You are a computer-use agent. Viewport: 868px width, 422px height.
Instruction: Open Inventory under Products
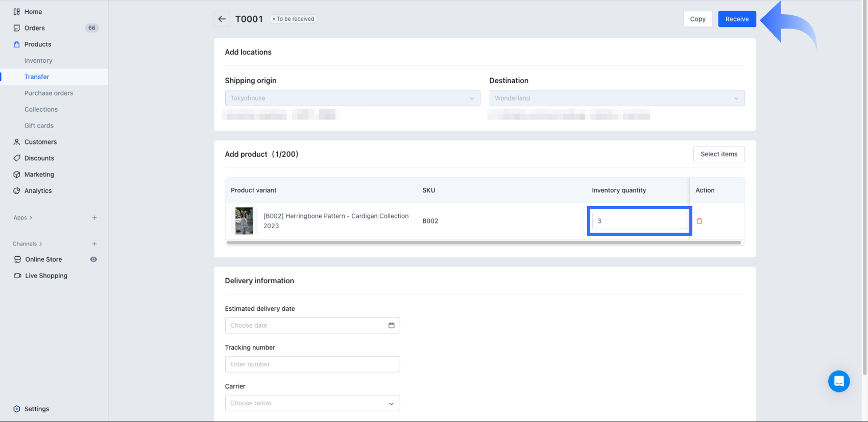38,61
